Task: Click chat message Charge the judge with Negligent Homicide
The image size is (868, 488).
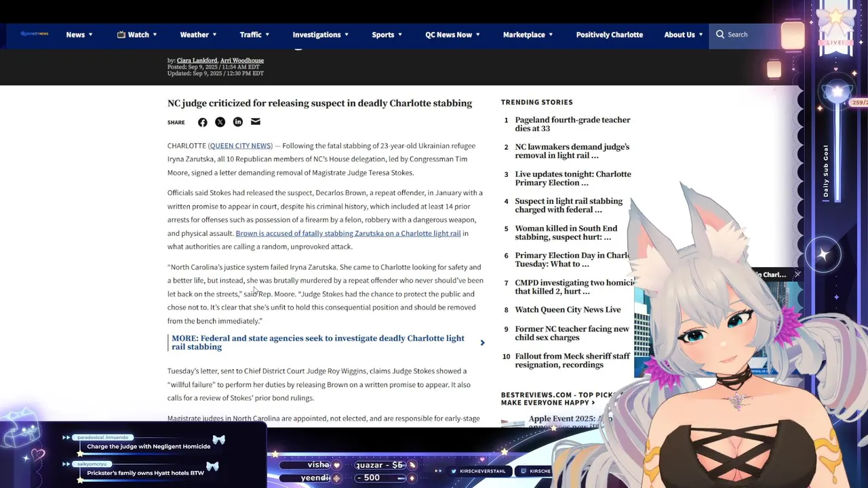Action: pyautogui.click(x=149, y=447)
